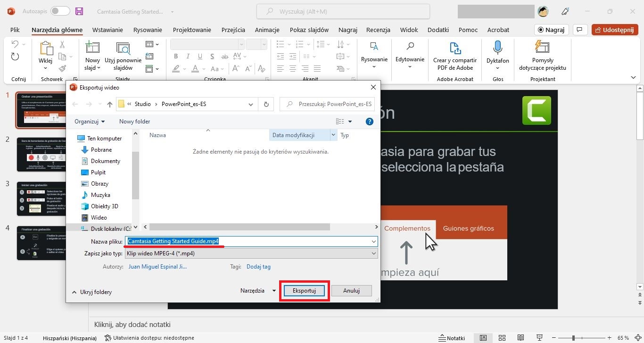
Task: Click the zoom slider handle
Action: 574,338
